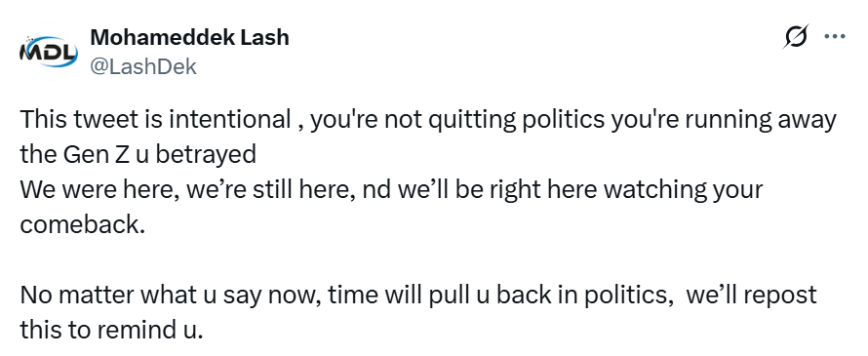Click the 'This tweet is intentional' phrase
Screen dimensions: 868x356
click(x=155, y=119)
